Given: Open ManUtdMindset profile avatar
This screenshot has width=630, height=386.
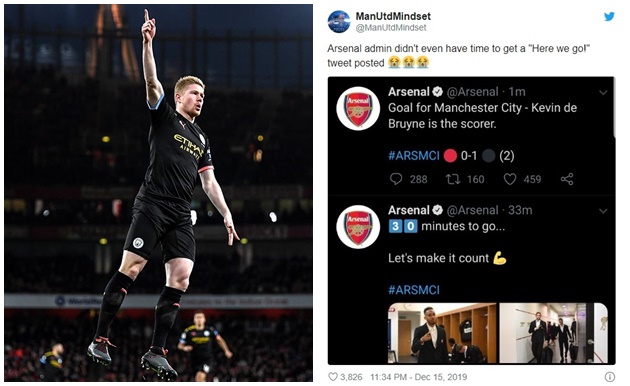Looking at the screenshot, I should 339,22.
